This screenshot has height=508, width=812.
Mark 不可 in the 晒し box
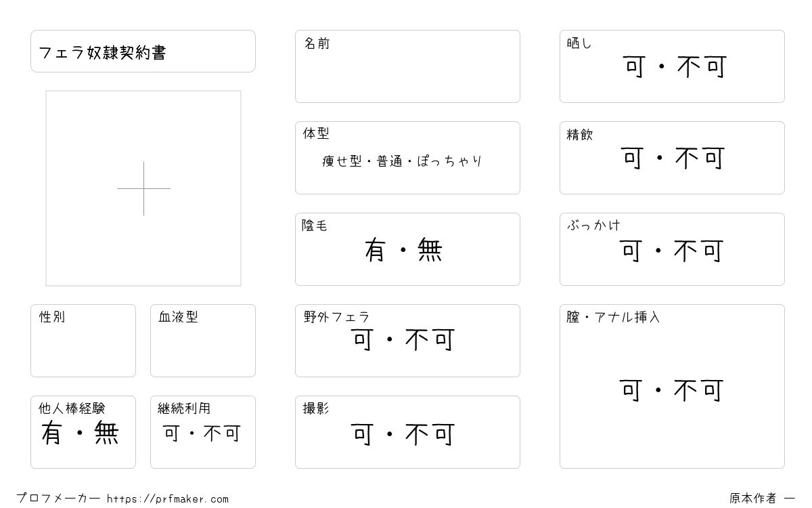[702, 67]
